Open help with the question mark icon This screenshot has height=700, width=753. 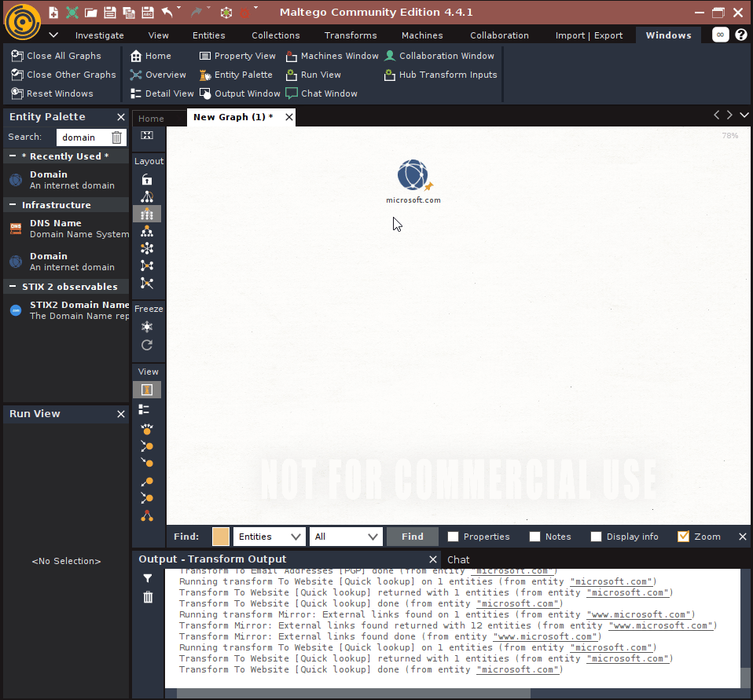pos(741,35)
